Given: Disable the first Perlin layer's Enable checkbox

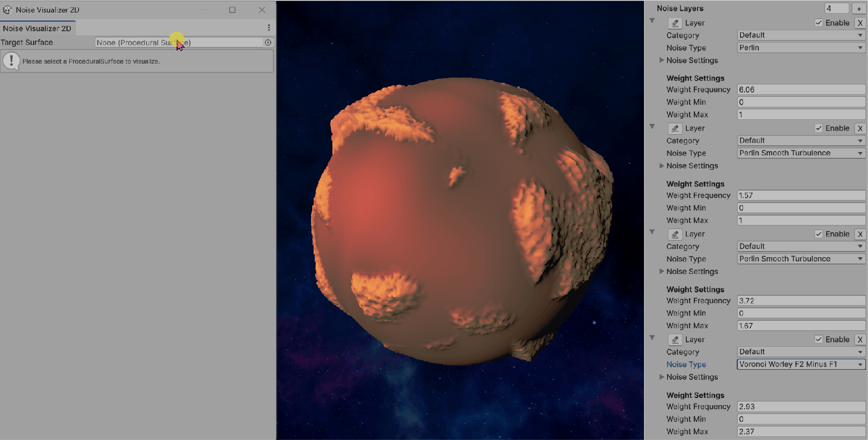Looking at the screenshot, I should 819,23.
